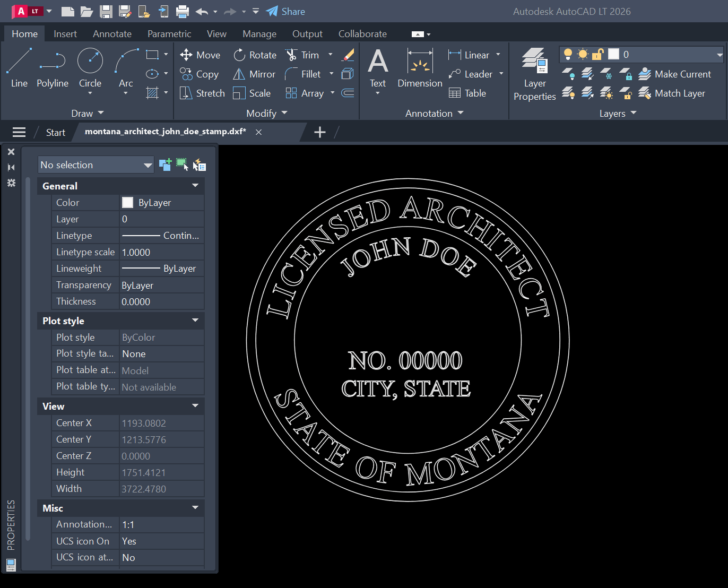The height and width of the screenshot is (588, 728).
Task: Open the layer dropdown list
Action: tap(720, 55)
